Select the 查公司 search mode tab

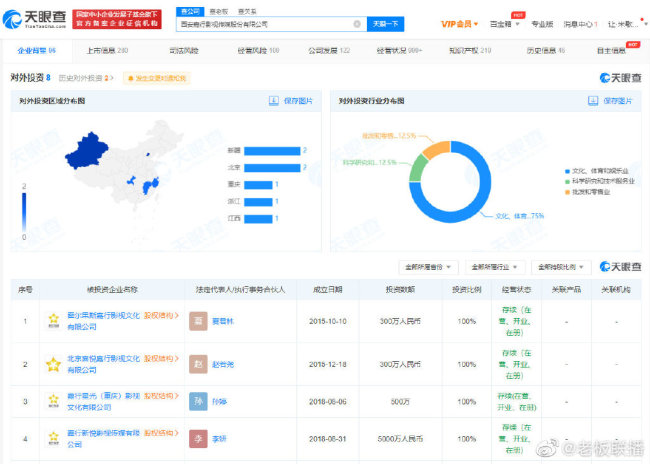(x=190, y=12)
